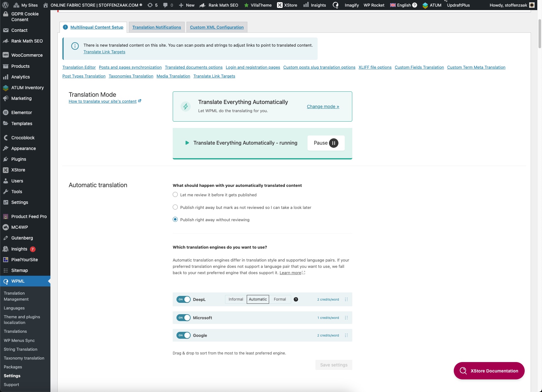Click Translate Link Targets in the notice
Image resolution: width=542 pixels, height=392 pixels.
coord(104,52)
